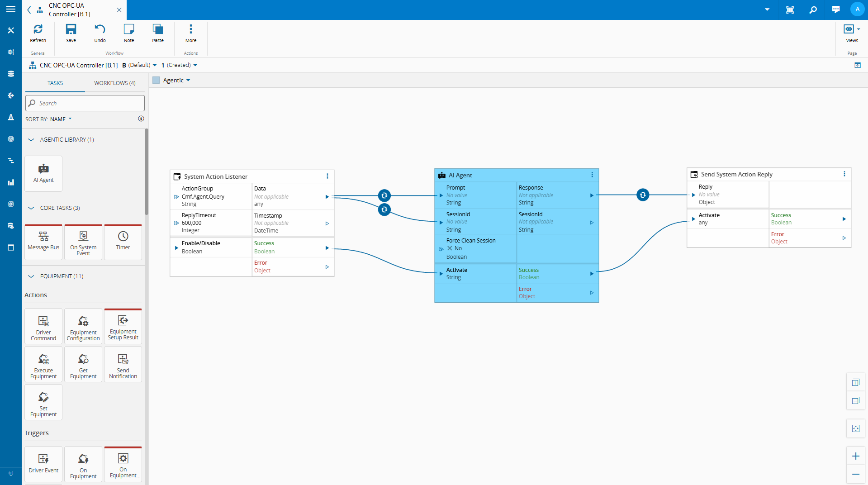Click the zoom in plus button
Viewport: 868px width, 485px height.
(x=855, y=456)
